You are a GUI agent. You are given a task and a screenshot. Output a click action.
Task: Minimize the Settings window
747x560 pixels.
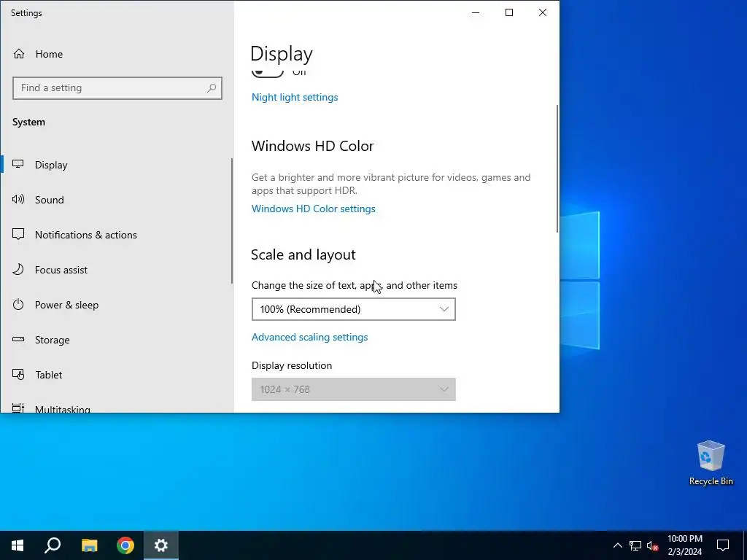[476, 12]
